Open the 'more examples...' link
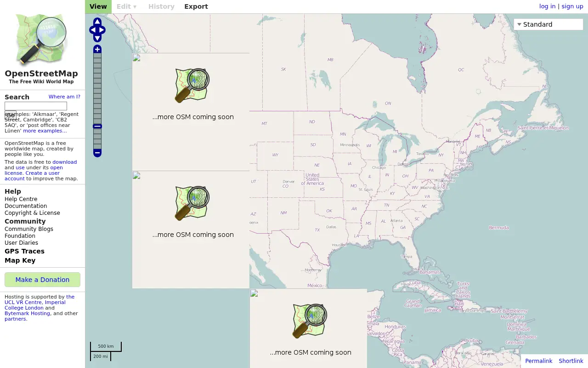 45,131
